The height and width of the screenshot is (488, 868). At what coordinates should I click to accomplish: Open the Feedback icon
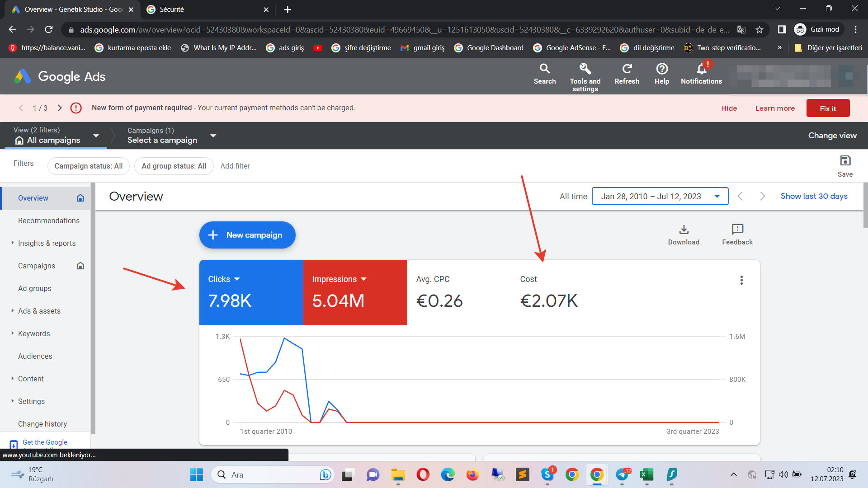[x=737, y=235]
